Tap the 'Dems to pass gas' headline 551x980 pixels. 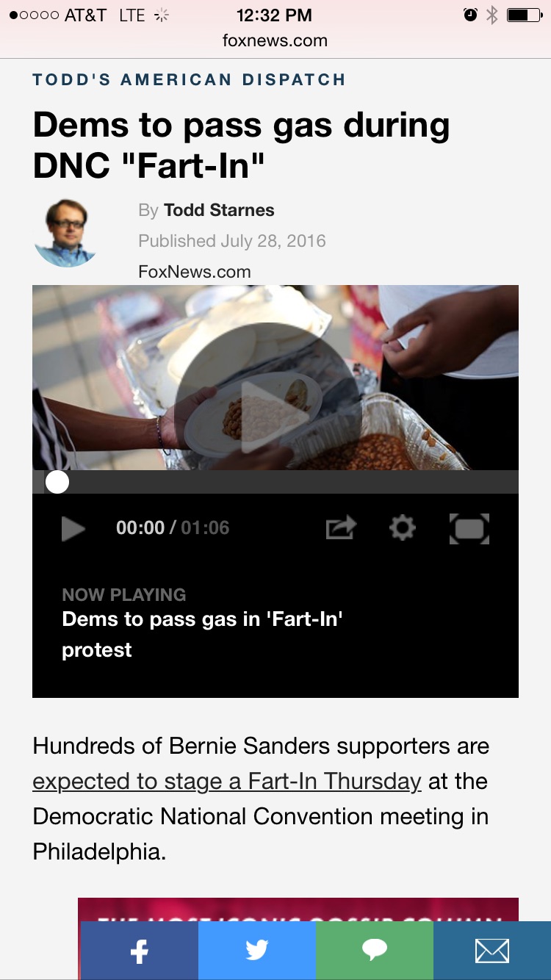click(x=242, y=145)
